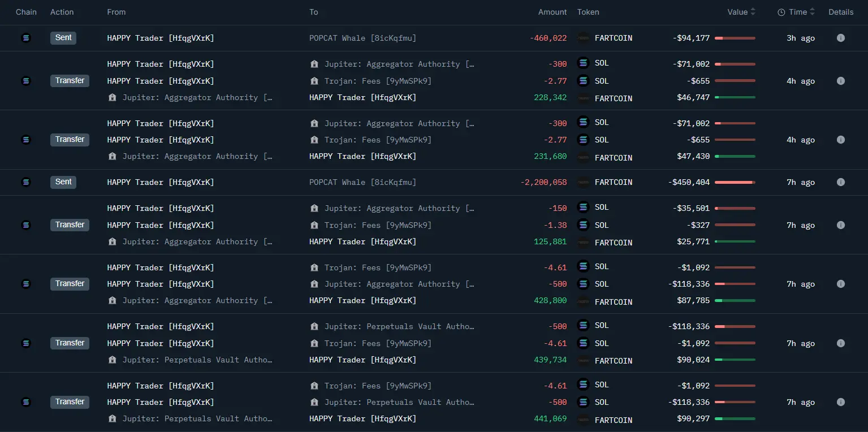The height and width of the screenshot is (432, 868).
Task: Click the Sent badge in the 3h ago row
Action: [63, 38]
